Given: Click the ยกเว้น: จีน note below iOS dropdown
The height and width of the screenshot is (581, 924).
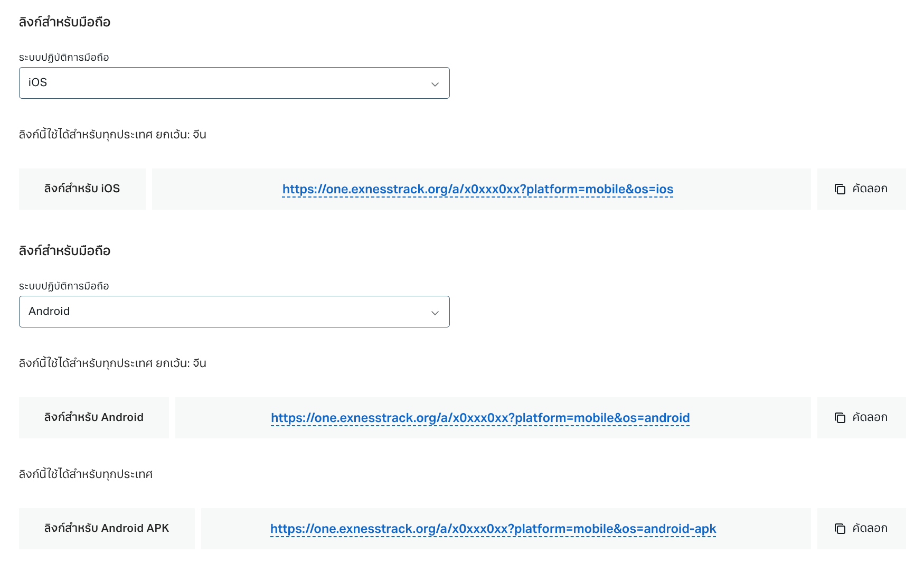Looking at the screenshot, I should pos(181,135).
